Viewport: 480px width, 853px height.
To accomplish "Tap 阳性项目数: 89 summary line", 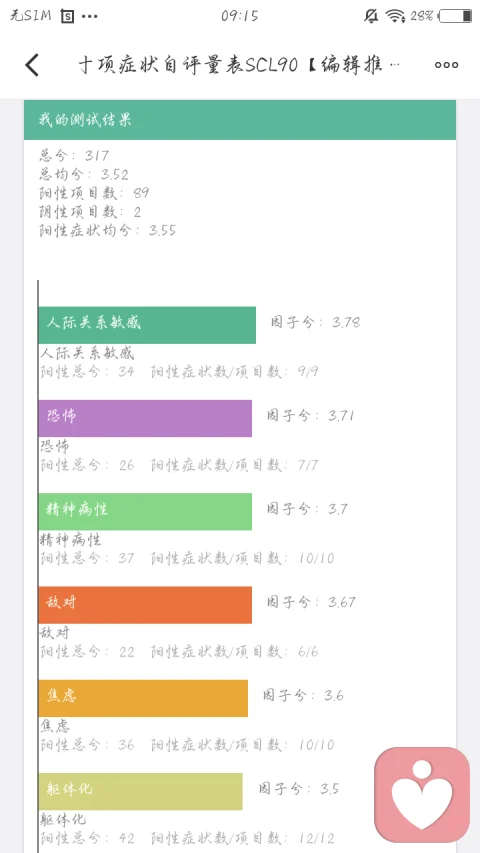I will (x=94, y=193).
